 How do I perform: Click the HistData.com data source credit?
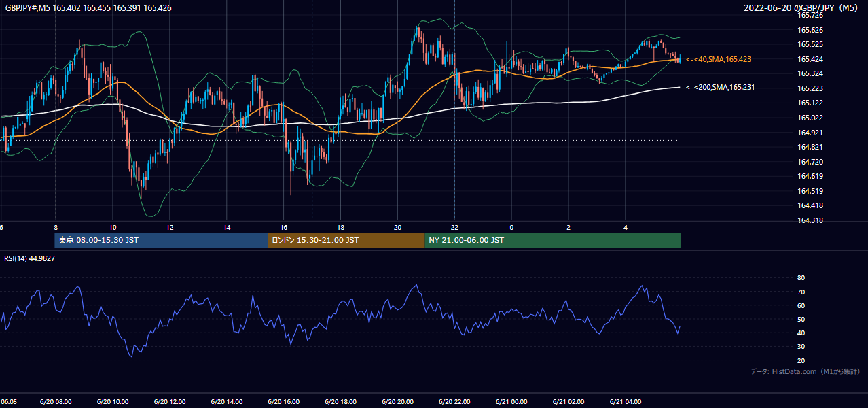coord(806,371)
